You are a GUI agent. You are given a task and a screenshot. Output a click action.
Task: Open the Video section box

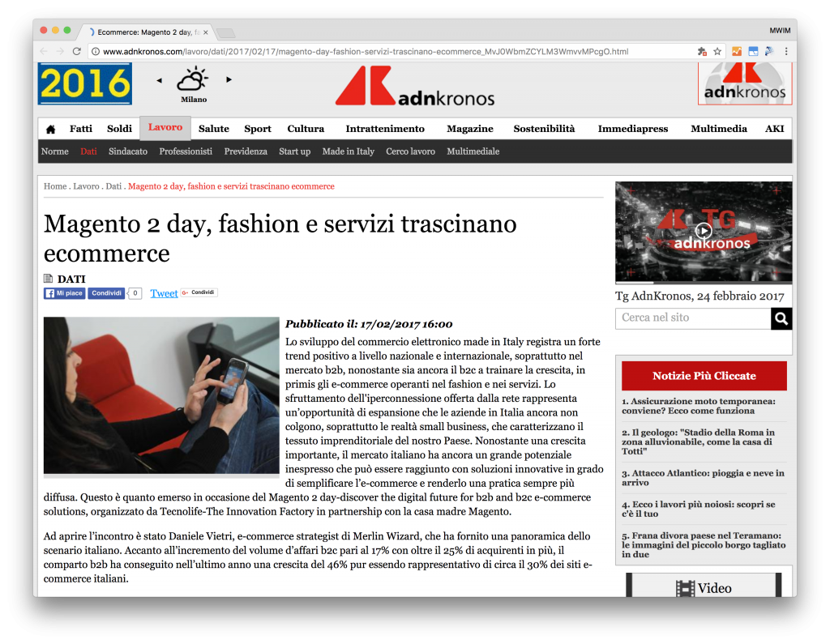pos(704,586)
